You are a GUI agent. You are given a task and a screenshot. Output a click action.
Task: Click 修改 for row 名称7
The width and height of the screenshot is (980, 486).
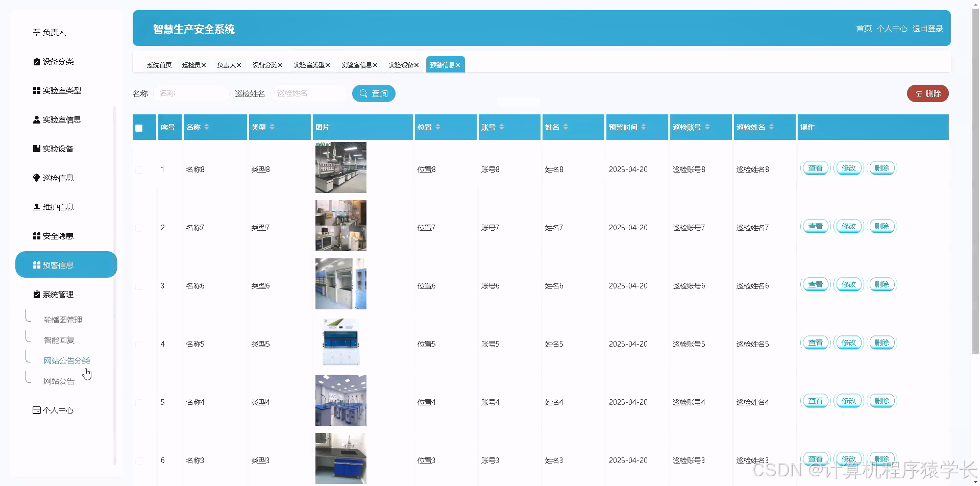(x=849, y=226)
